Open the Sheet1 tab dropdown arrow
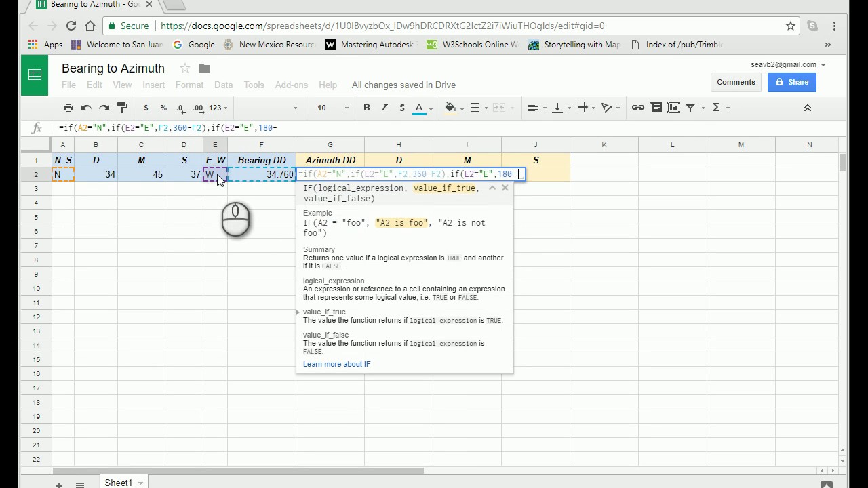Viewport: 868px width, 488px height. point(140,483)
